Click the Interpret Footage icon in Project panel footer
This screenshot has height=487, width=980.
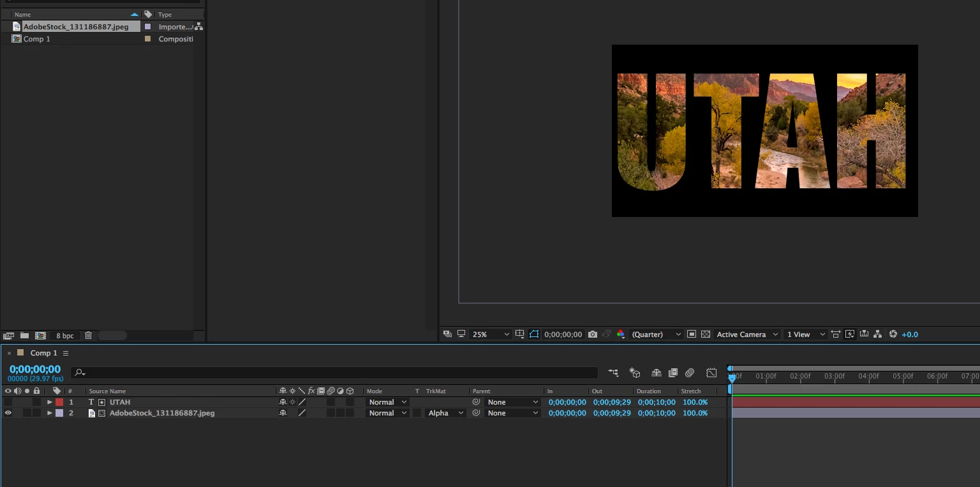tap(8, 335)
